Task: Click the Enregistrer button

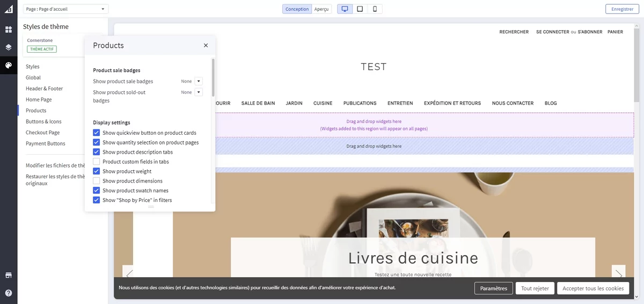Action: (x=623, y=9)
